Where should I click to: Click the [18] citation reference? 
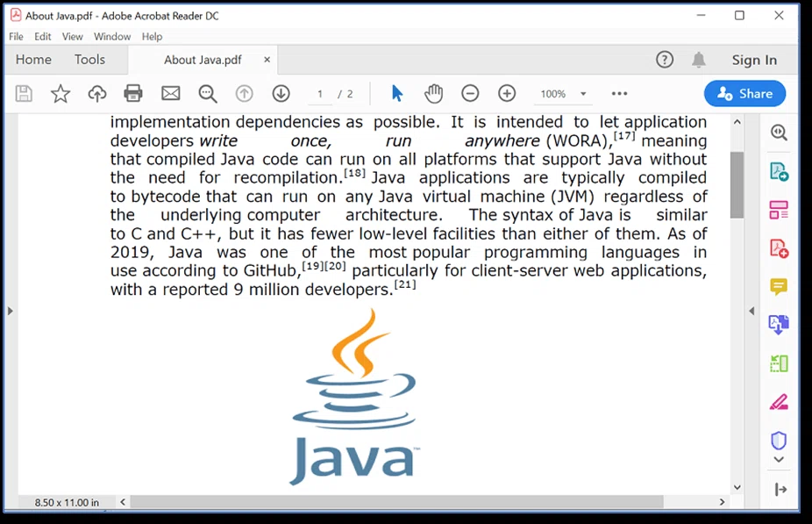(355, 173)
